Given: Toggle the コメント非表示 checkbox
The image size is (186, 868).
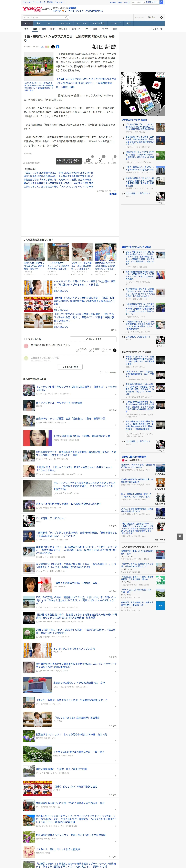Looking at the screenshot, I should click(x=102, y=373).
